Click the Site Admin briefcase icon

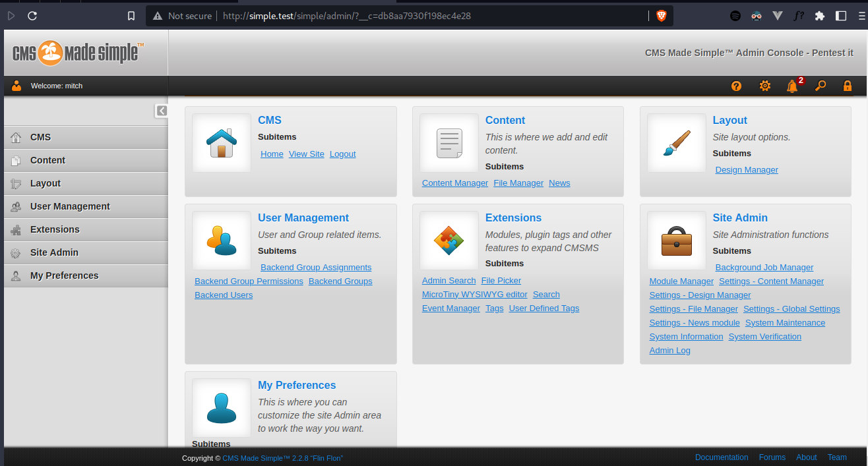click(x=676, y=241)
